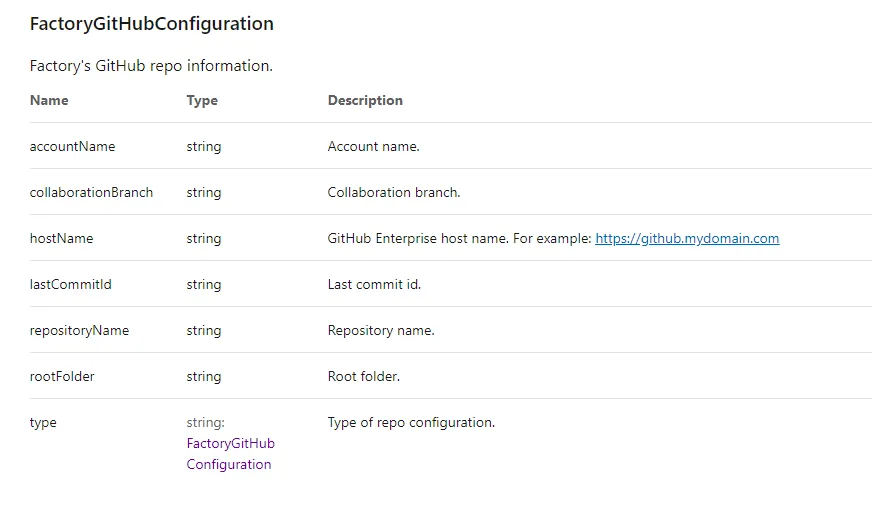Click the 'Account name.' description text

(373, 147)
